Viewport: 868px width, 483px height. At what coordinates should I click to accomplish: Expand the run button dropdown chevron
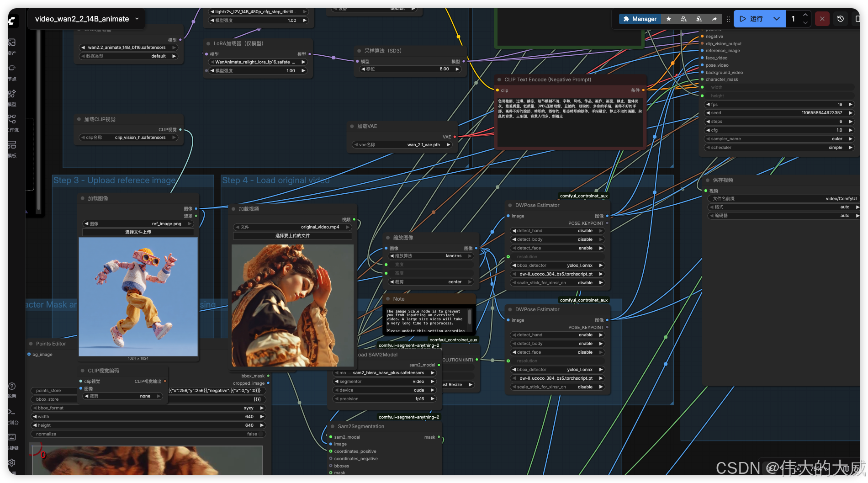point(777,19)
